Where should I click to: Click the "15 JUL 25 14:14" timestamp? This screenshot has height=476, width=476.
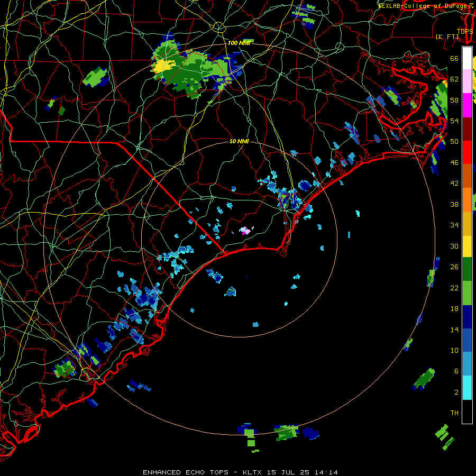[303, 472]
